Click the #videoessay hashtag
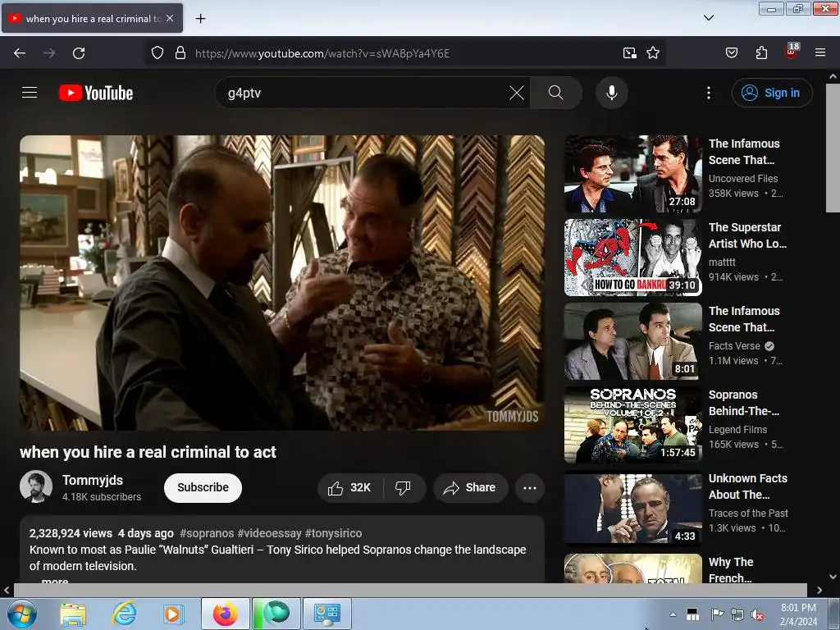The image size is (840, 630). (269, 533)
